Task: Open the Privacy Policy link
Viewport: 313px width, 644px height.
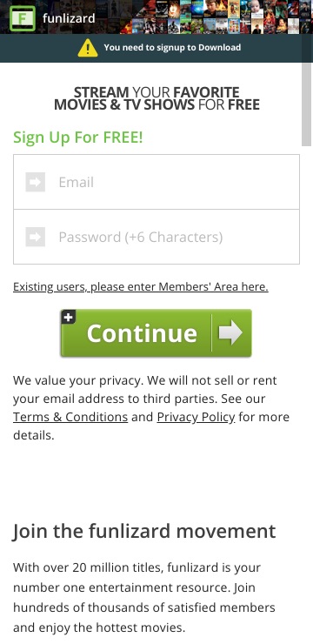Action: 196,417
